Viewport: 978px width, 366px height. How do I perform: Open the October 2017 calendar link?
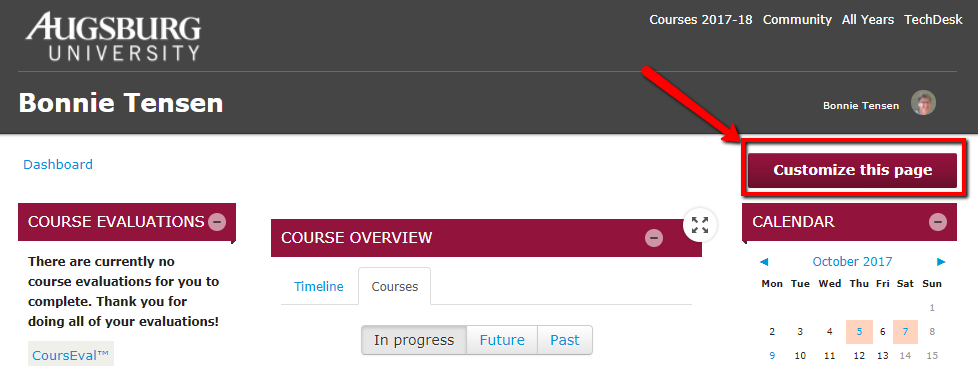click(852, 262)
